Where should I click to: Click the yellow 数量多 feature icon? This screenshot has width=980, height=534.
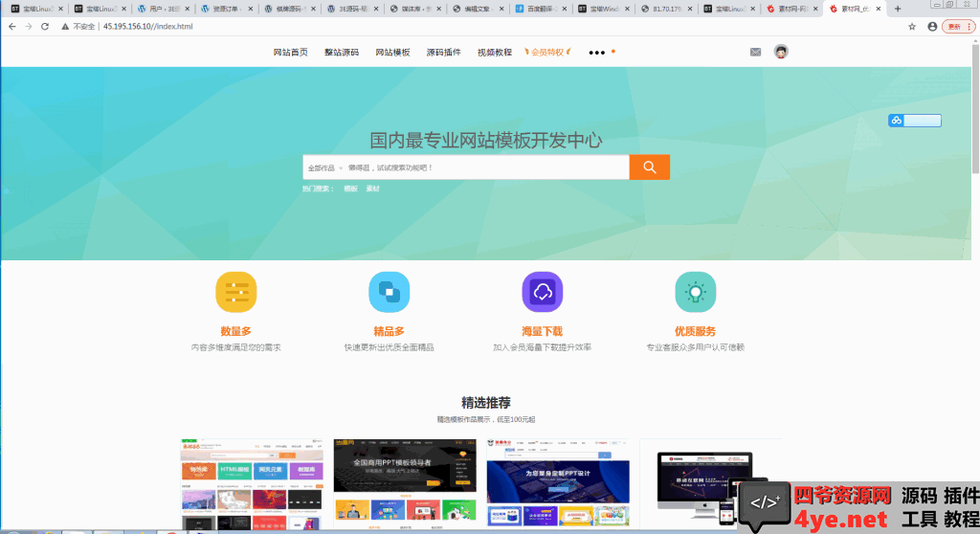(235, 292)
